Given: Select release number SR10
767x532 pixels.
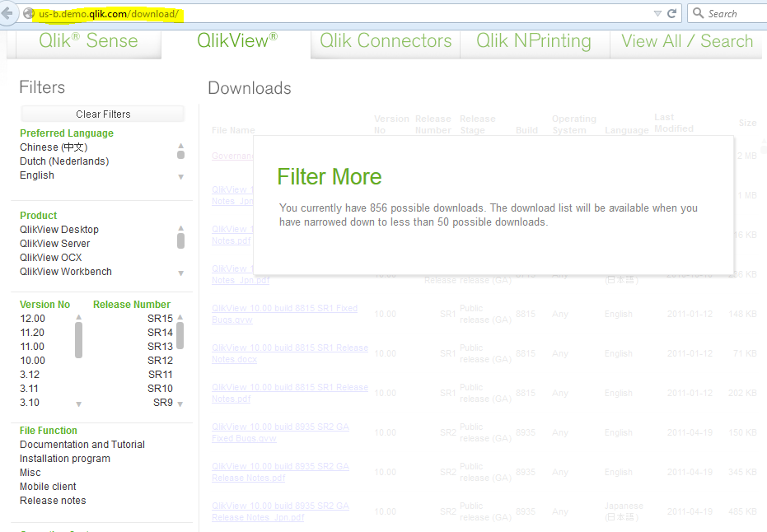Looking at the screenshot, I should pos(161,389).
